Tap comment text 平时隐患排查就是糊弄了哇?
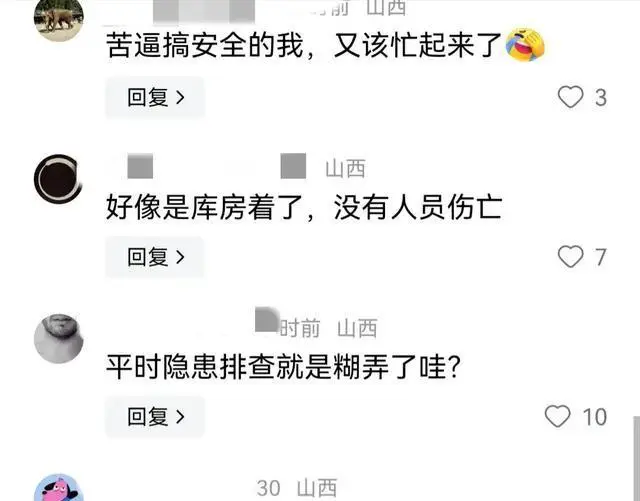The image size is (640, 501). tap(283, 367)
